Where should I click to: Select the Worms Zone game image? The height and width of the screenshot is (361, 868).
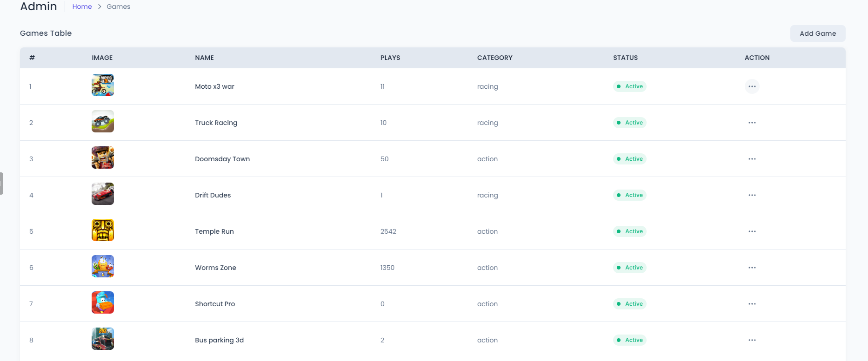coord(103,267)
